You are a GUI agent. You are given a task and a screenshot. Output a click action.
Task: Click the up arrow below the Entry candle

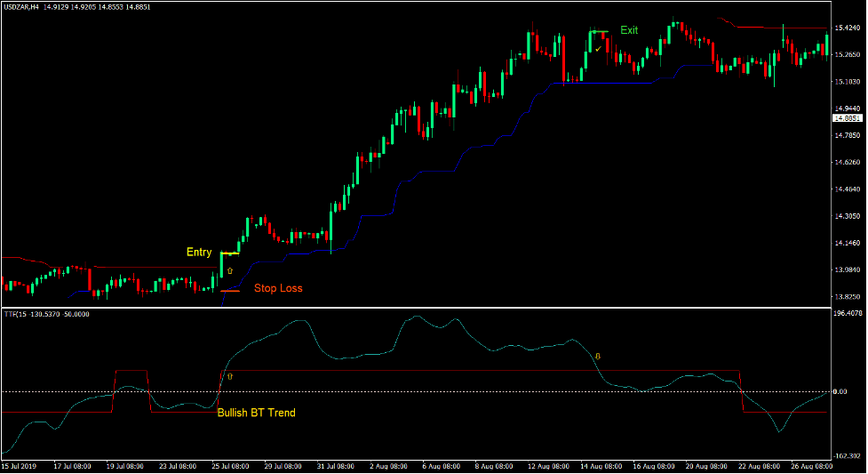[x=230, y=271]
